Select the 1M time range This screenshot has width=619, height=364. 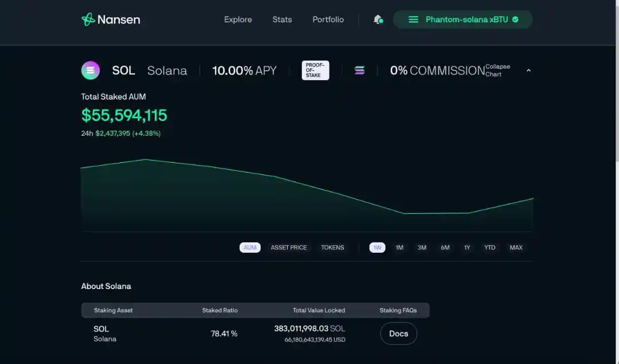[x=399, y=248]
